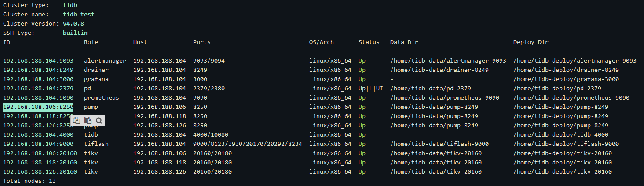The height and width of the screenshot is (186, 644).
Task: Click the Up status in the grafana row
Action: point(362,79)
